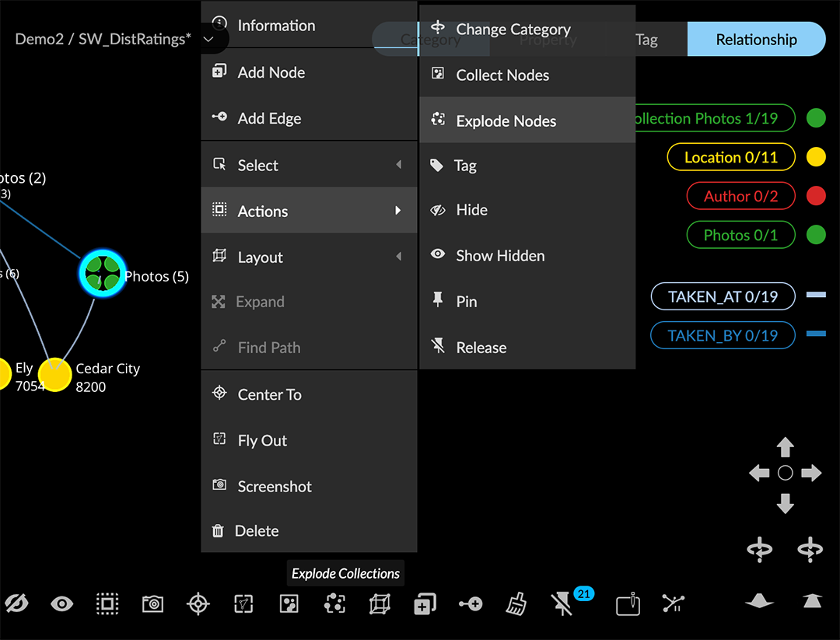Viewport: 840px width, 640px height.
Task: Open the dropdown next to SW_DistRatings title
Action: pos(208,39)
